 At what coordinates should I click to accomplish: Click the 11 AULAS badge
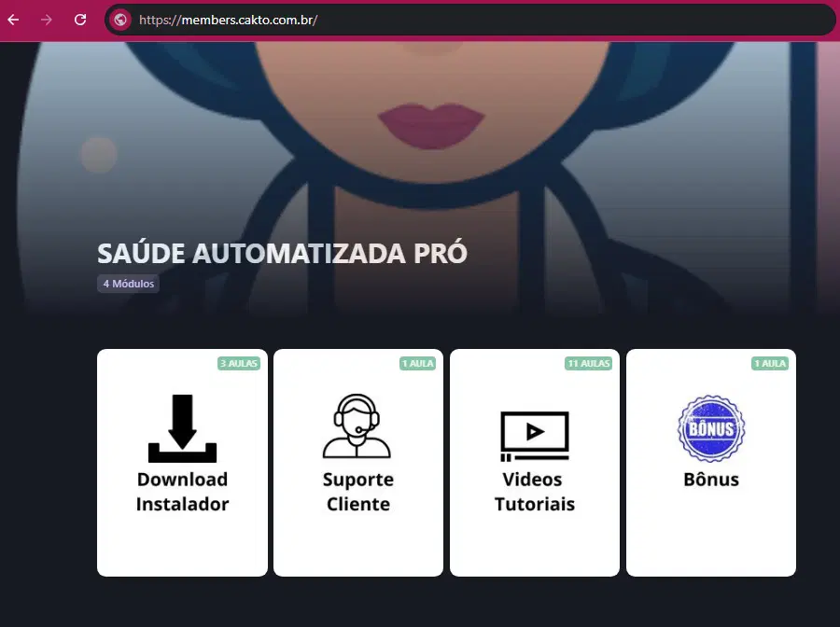[588, 364]
